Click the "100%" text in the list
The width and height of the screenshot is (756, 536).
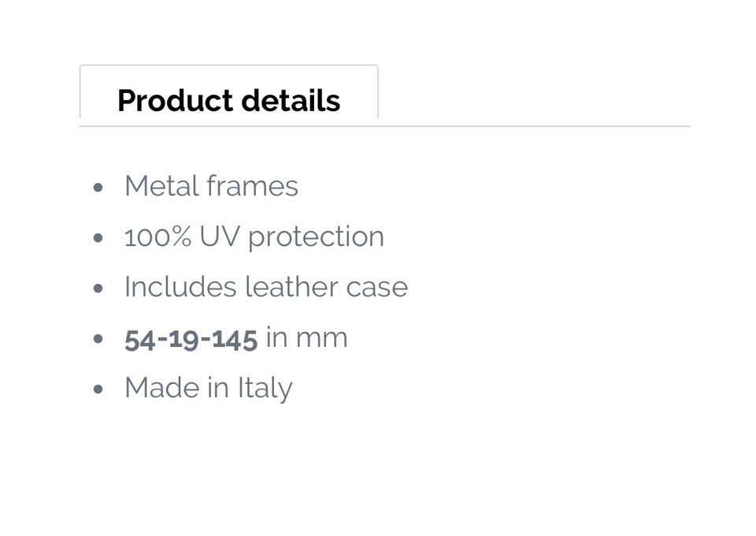click(157, 237)
